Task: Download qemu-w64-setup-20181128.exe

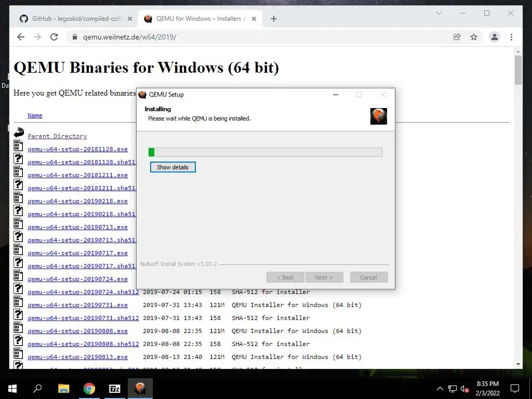Action: 78,149
